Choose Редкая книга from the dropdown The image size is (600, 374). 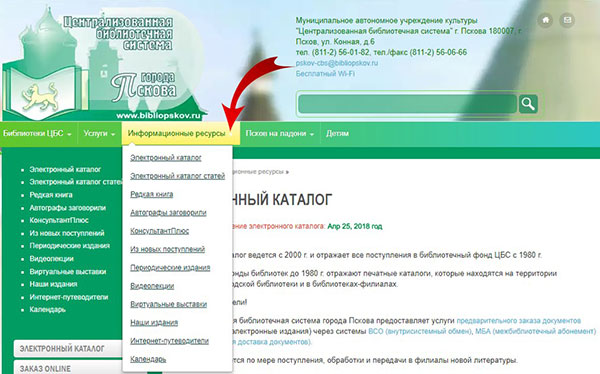pyautogui.click(x=152, y=194)
